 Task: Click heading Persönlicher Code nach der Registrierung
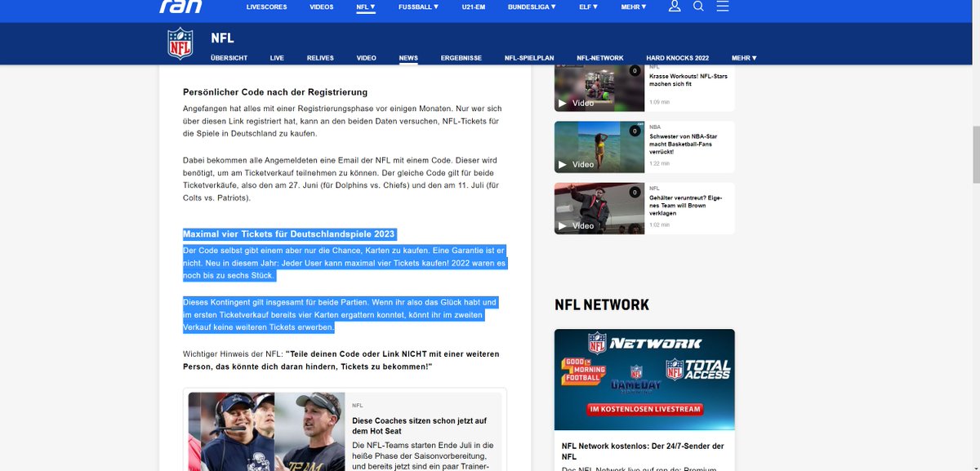coord(275,91)
